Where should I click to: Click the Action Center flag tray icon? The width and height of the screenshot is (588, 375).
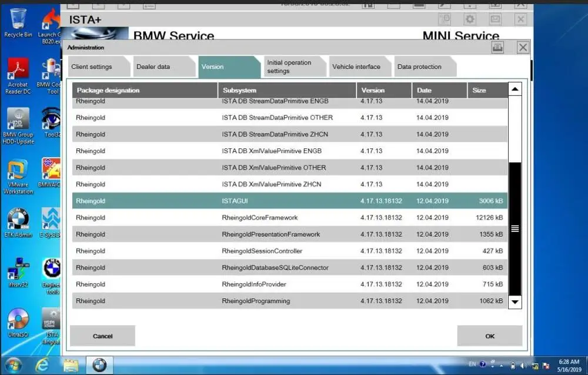(x=546, y=365)
